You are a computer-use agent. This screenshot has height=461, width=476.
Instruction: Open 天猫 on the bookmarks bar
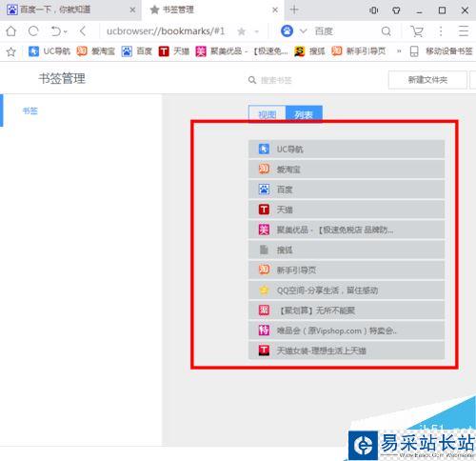click(174, 51)
